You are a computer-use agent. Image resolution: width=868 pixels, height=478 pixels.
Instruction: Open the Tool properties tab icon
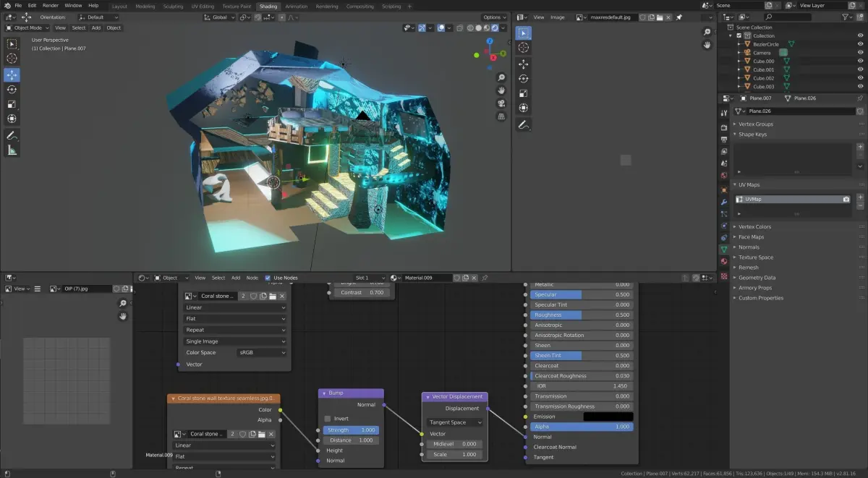[723, 114]
